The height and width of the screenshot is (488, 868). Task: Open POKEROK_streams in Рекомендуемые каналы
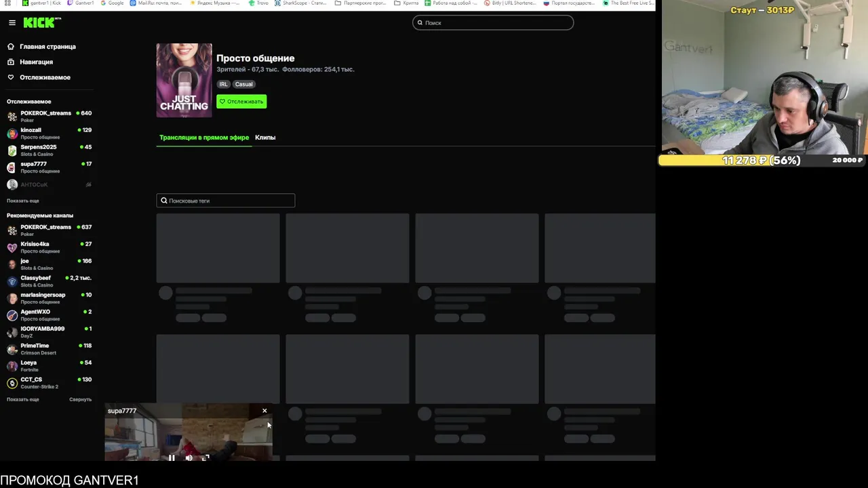coord(49,230)
